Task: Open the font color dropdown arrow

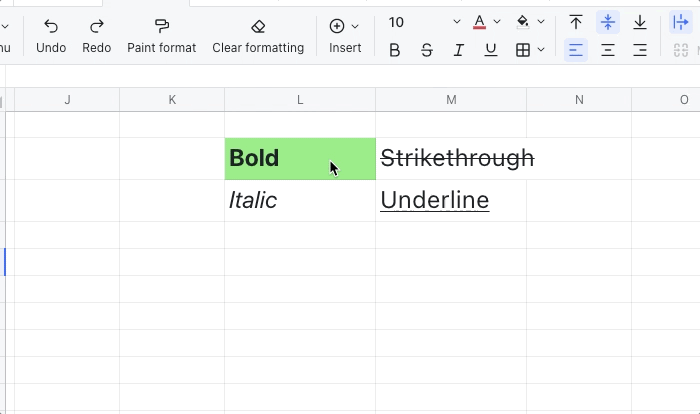Action: 497,22
